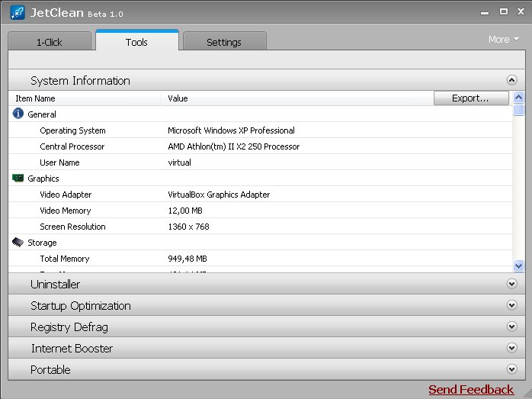Click the Storage memory chip icon

tap(18, 242)
